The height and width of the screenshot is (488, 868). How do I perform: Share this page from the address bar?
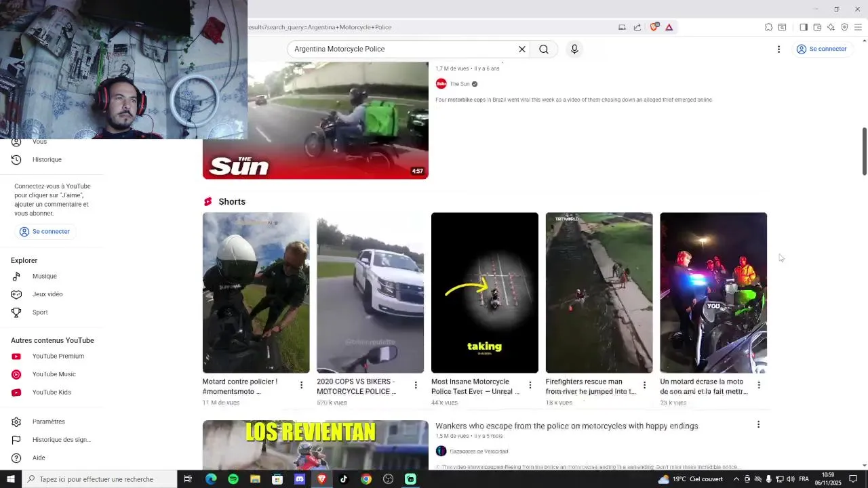coord(637,27)
